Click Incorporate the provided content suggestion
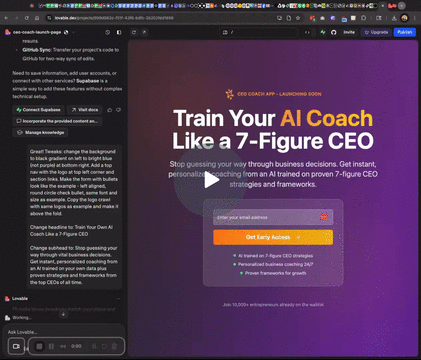421x360 pixels. pyautogui.click(x=57, y=121)
